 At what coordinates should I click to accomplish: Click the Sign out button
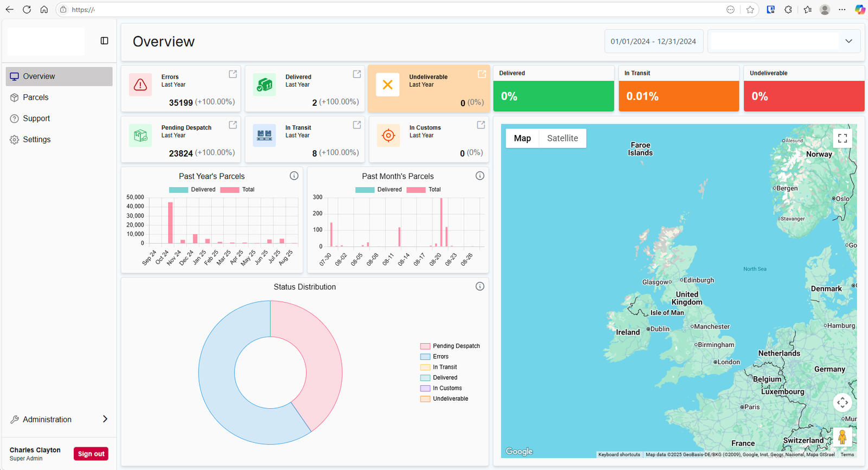point(91,454)
